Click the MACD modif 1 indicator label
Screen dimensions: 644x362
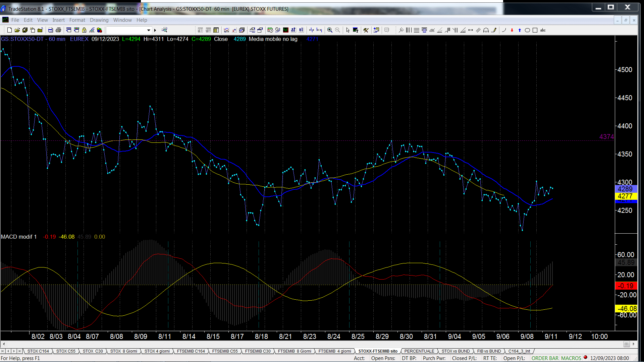pos(19,237)
